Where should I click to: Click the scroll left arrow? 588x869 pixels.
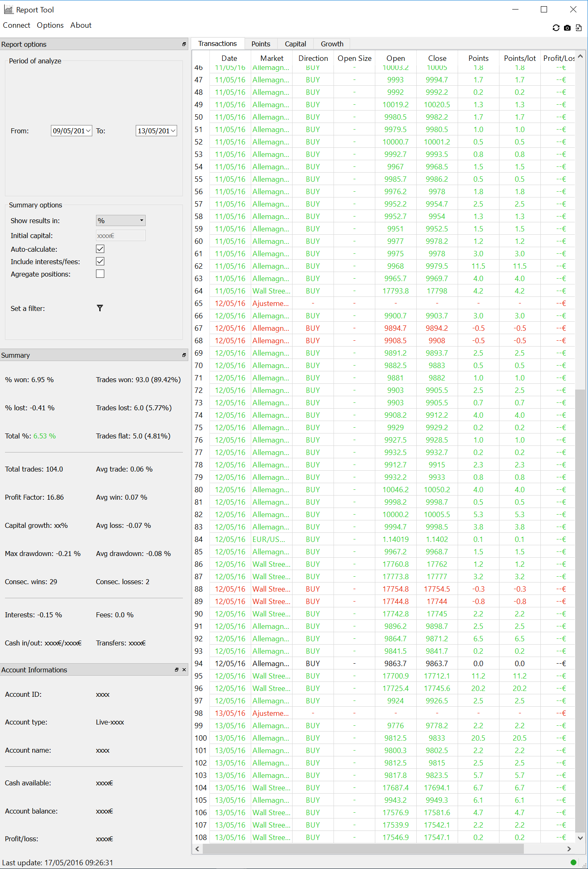click(x=197, y=849)
